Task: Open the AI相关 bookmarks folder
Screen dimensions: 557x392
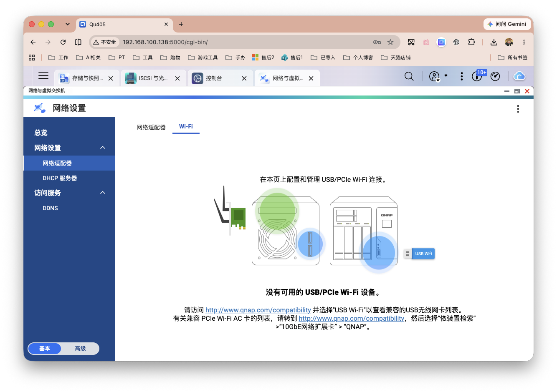Action: coord(88,58)
